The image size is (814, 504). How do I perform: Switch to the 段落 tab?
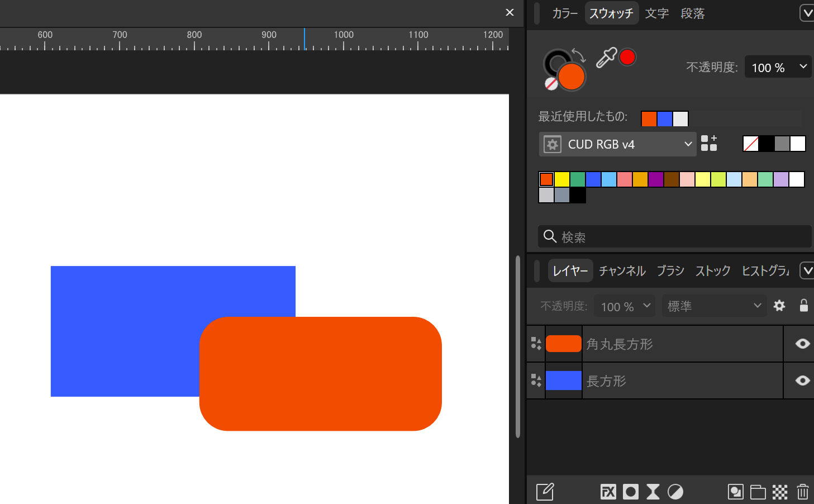click(693, 13)
